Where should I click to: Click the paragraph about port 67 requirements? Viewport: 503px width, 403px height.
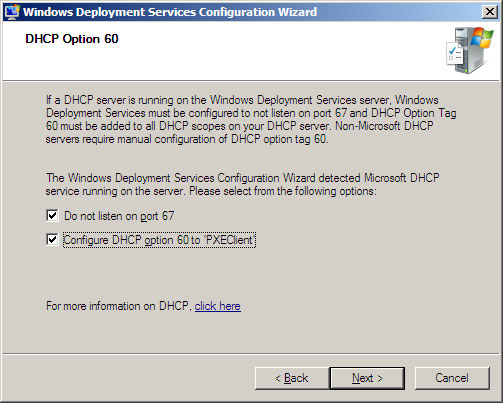click(x=251, y=120)
